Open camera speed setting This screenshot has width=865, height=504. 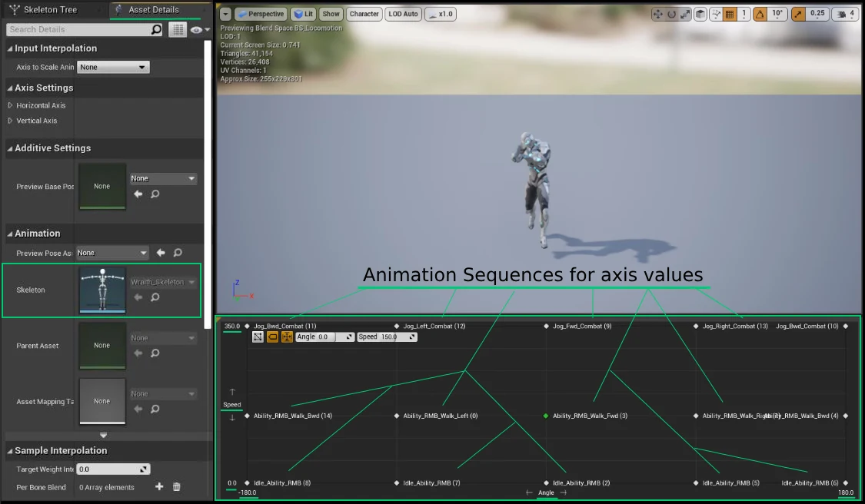[845, 14]
